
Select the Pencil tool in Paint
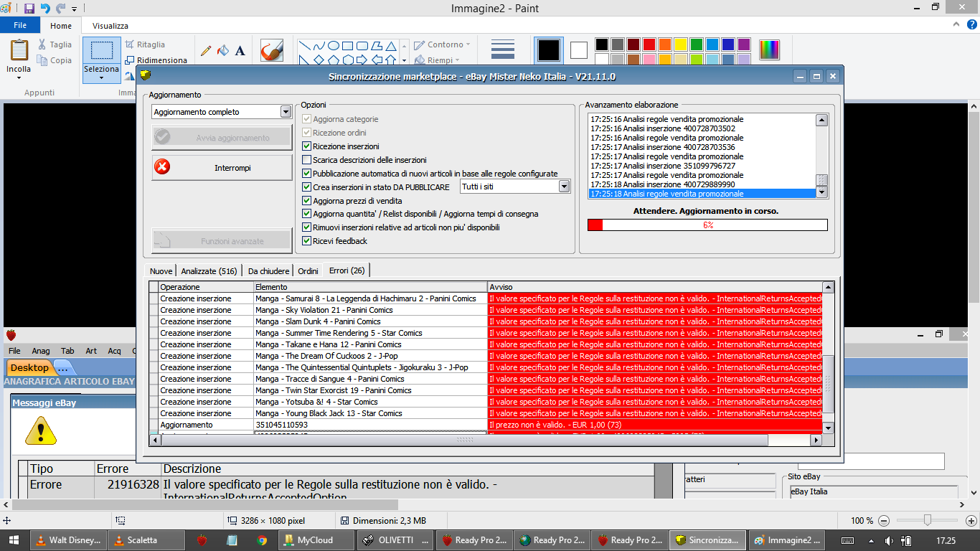(x=206, y=51)
